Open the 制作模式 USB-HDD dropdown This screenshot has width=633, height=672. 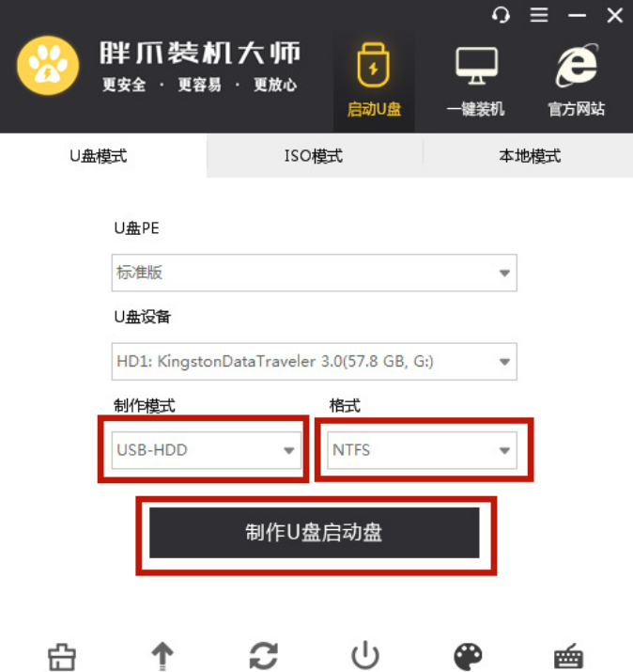(x=207, y=450)
